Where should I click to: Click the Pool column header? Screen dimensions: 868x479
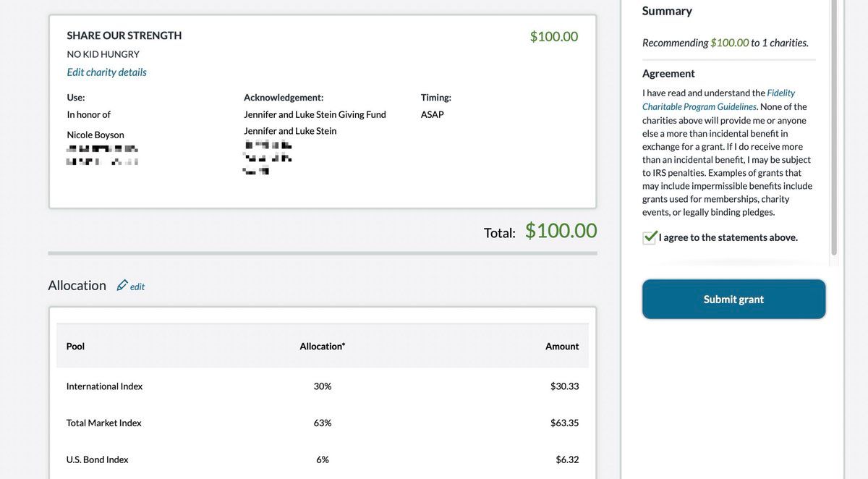pos(75,346)
